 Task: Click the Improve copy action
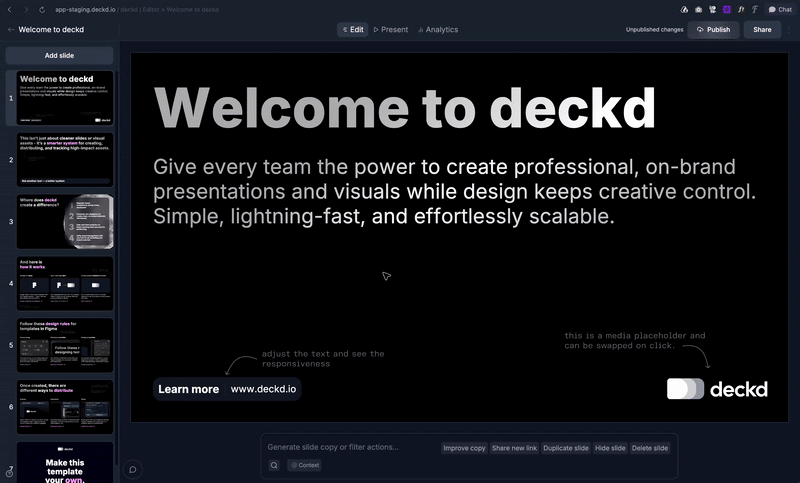coord(464,448)
